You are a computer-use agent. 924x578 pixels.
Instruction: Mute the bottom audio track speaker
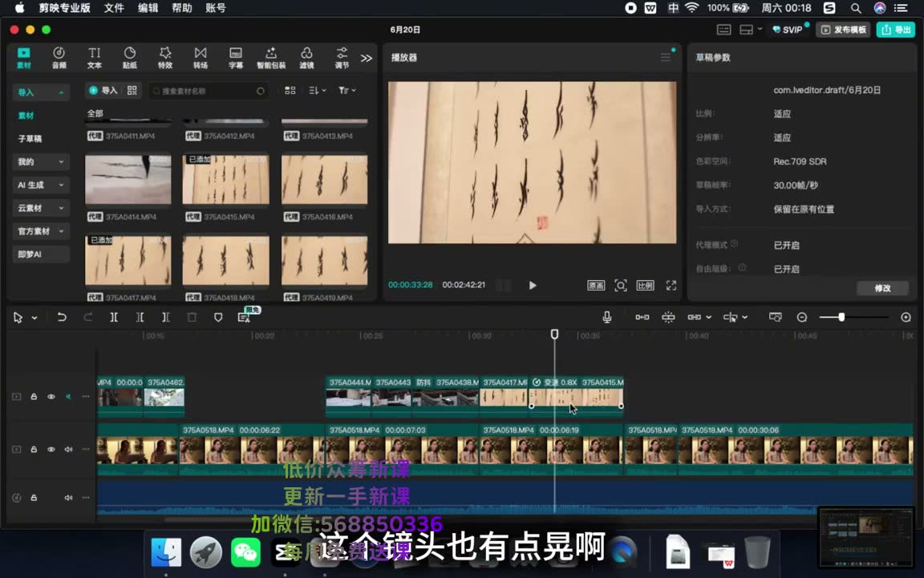(x=68, y=498)
